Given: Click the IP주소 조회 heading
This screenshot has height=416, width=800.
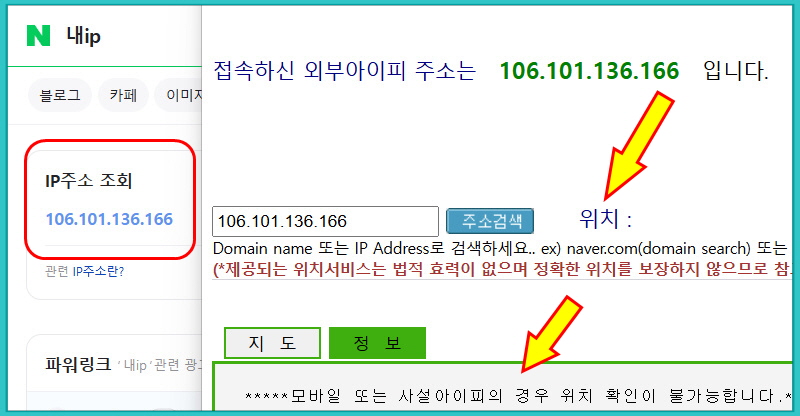Looking at the screenshot, I should [89, 180].
